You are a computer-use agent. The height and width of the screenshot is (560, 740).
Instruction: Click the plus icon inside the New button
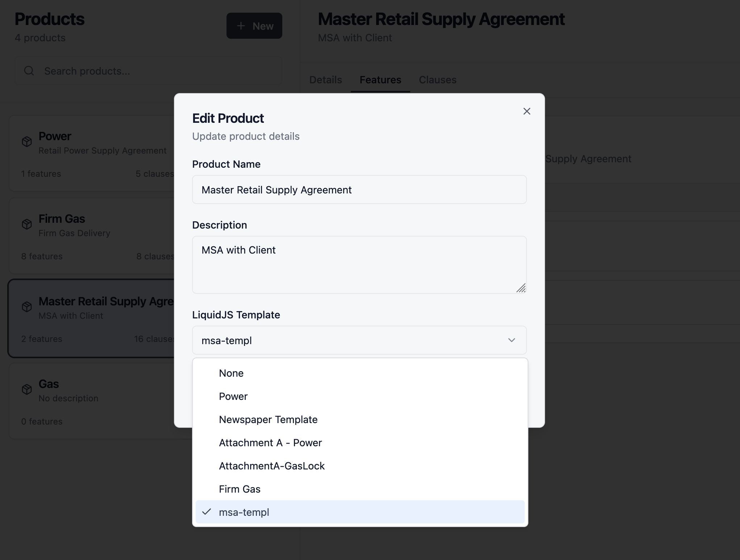click(x=241, y=26)
